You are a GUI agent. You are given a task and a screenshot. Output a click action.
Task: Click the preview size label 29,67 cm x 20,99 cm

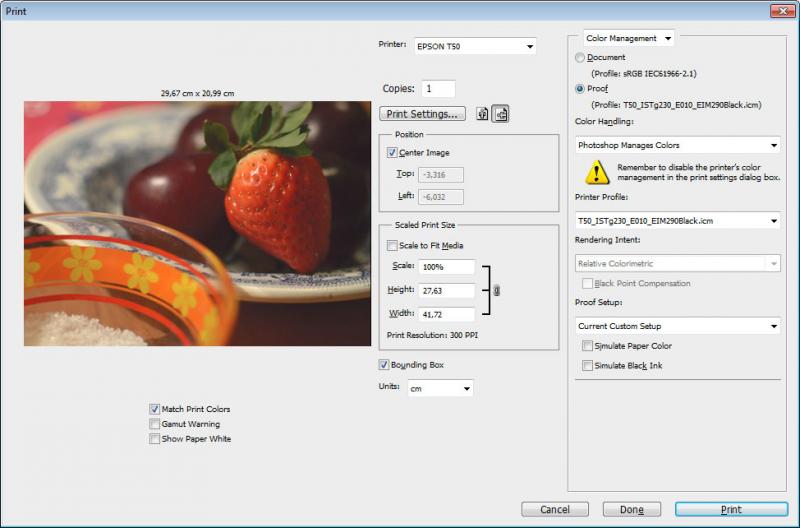coord(197,93)
